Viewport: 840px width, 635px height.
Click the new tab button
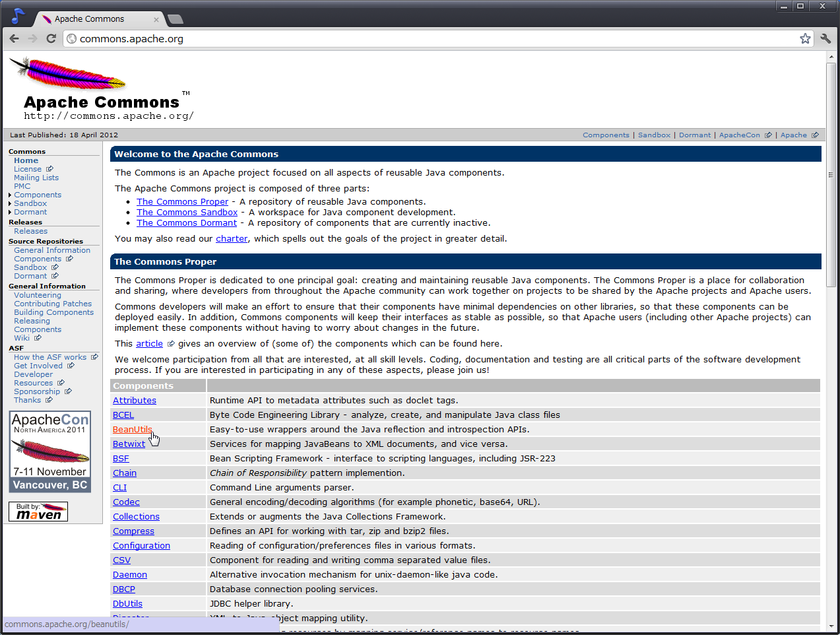[x=176, y=19]
